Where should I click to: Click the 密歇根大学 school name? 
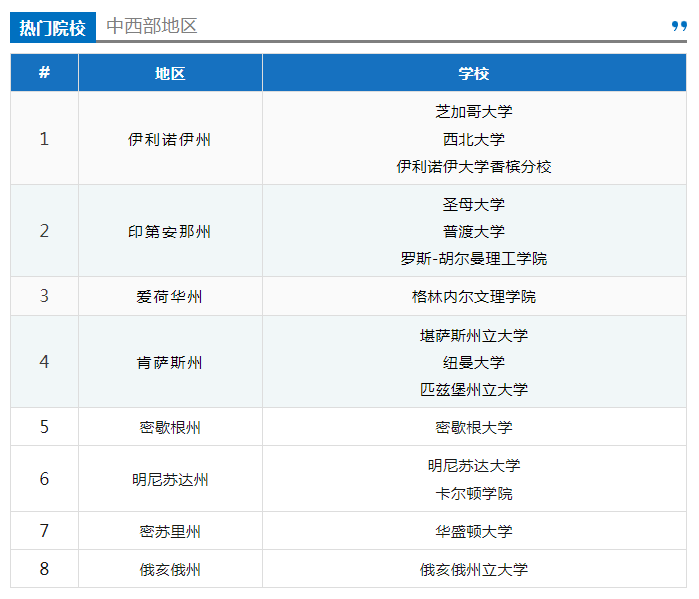point(474,427)
